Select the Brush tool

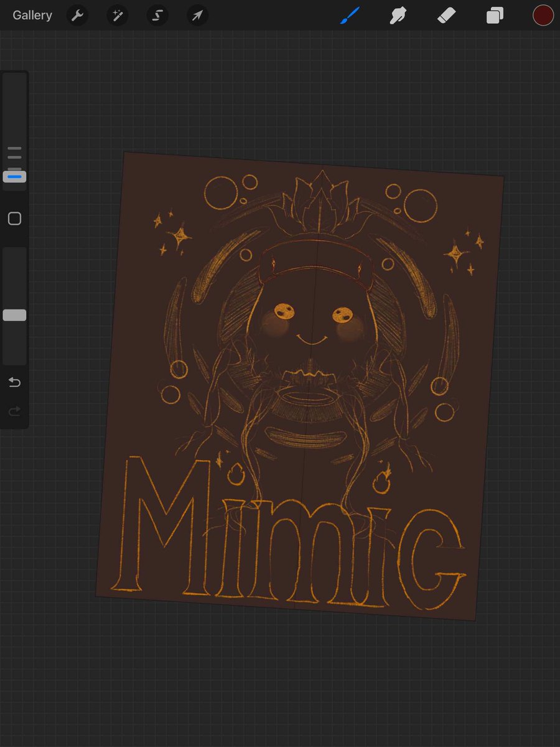pyautogui.click(x=350, y=16)
